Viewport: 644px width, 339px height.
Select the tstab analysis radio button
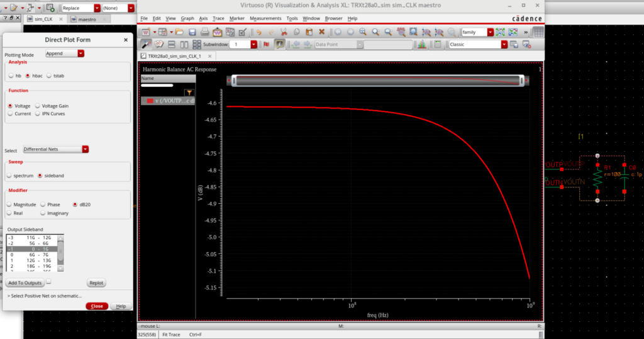49,75
